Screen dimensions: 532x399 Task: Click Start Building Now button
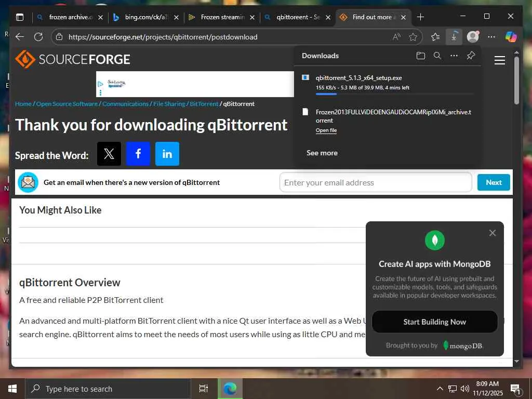coord(435,322)
